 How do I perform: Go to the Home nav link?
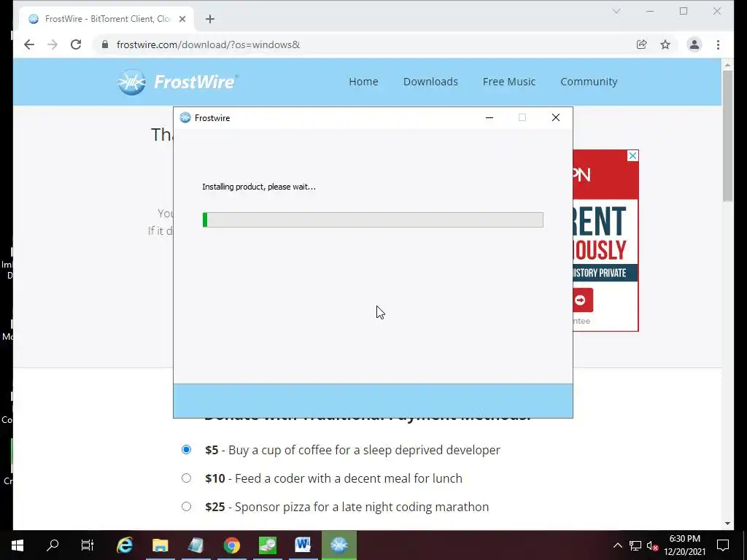click(363, 82)
